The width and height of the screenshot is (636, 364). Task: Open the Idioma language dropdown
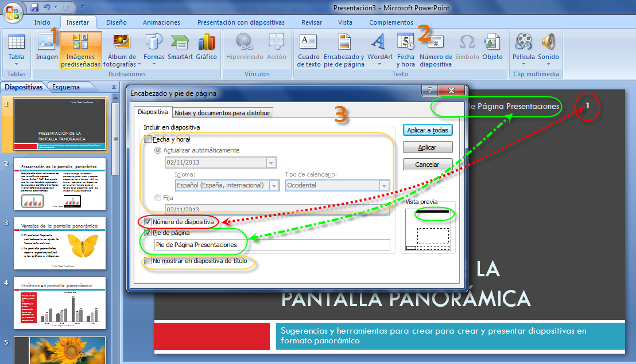(274, 186)
